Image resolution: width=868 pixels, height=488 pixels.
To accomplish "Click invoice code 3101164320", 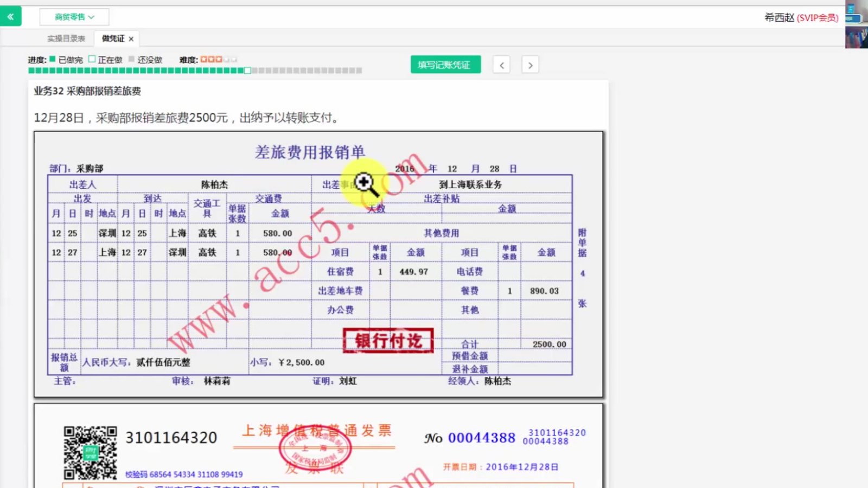I will (171, 438).
